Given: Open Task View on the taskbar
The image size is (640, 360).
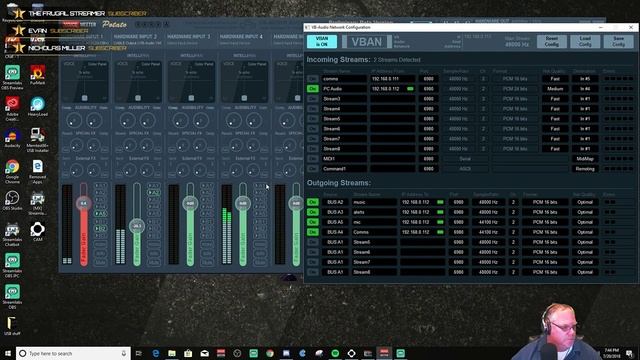Looking at the screenshot, I should pos(139,353).
